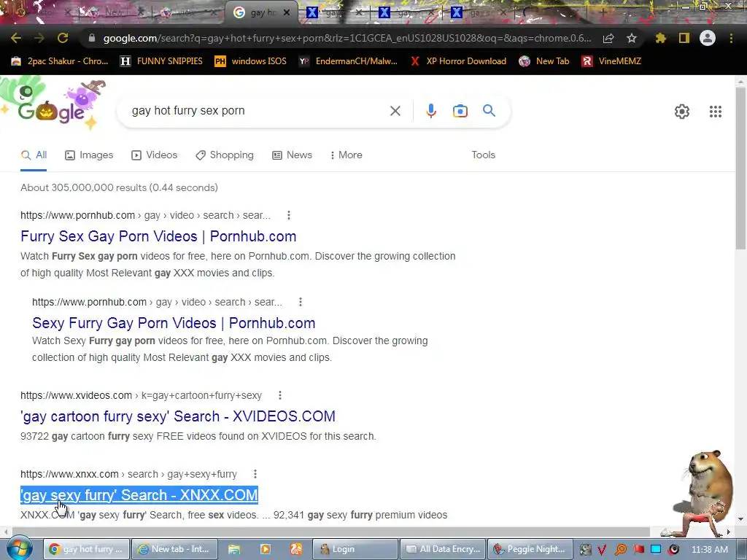Open the windows ISOS bookmark

point(251,61)
